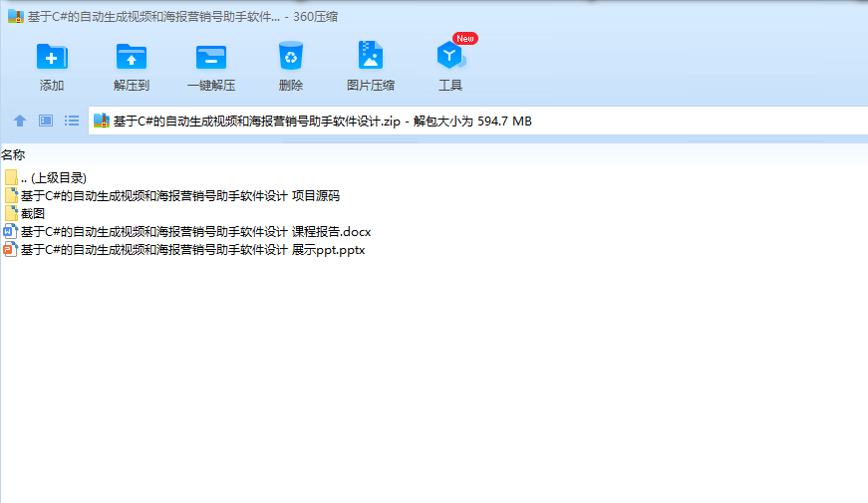Click the PowerPoint icon of 展示ppt.pptx
Screen dimensions: 868x503
(11, 250)
